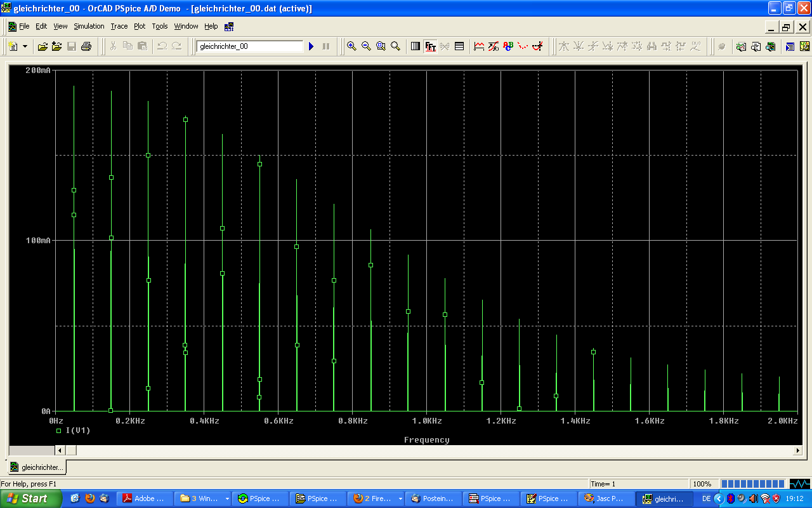Click the Cursor Peak icon
Viewport: 812px width, 508px height.
[x=564, y=46]
